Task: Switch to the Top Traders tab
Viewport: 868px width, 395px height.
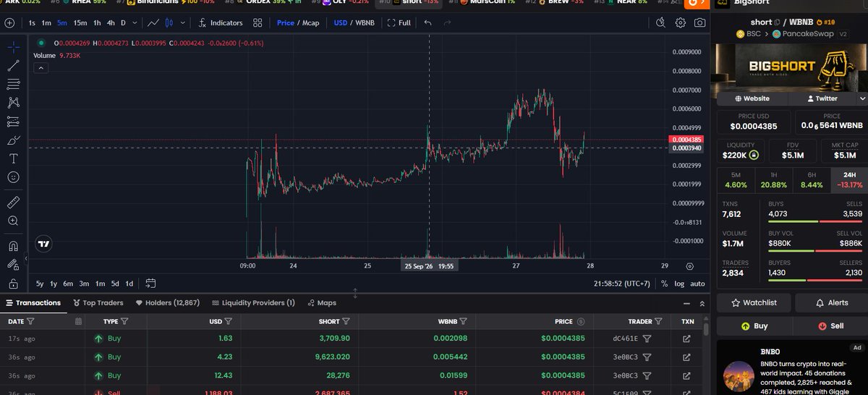Action: tap(98, 302)
